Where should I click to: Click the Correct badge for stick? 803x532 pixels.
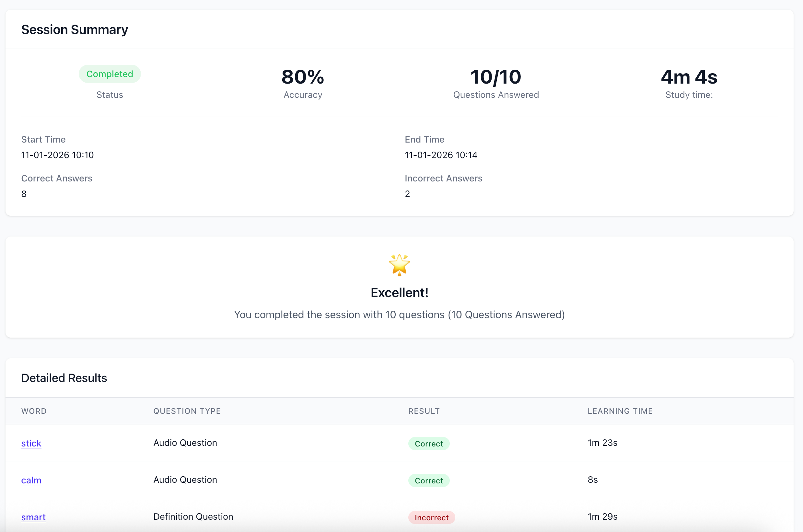point(428,444)
